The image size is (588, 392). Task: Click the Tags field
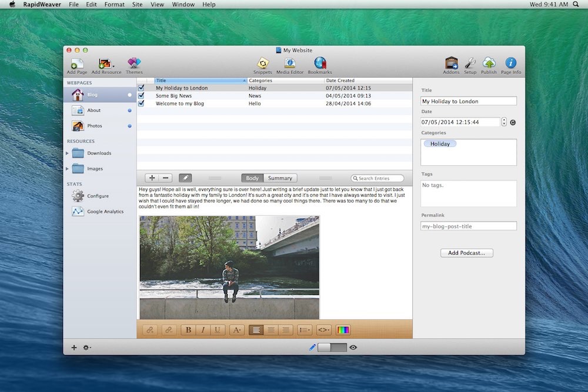coord(469,193)
